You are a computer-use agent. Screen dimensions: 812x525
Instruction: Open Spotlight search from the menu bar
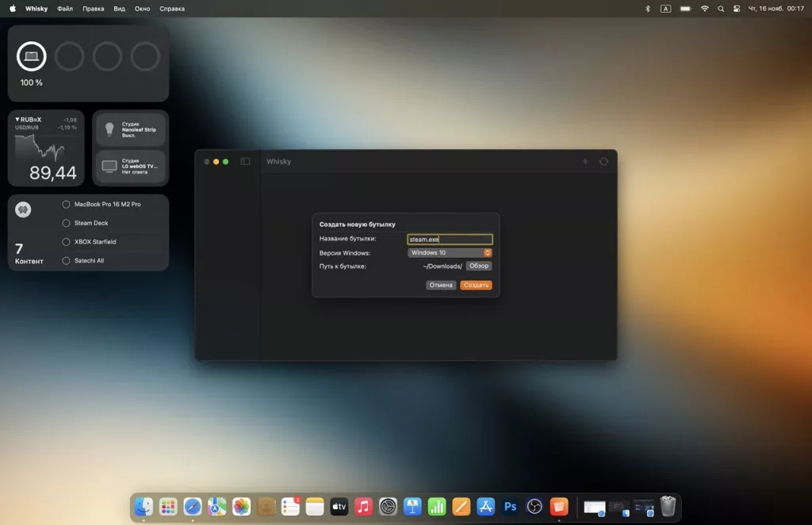(x=720, y=9)
